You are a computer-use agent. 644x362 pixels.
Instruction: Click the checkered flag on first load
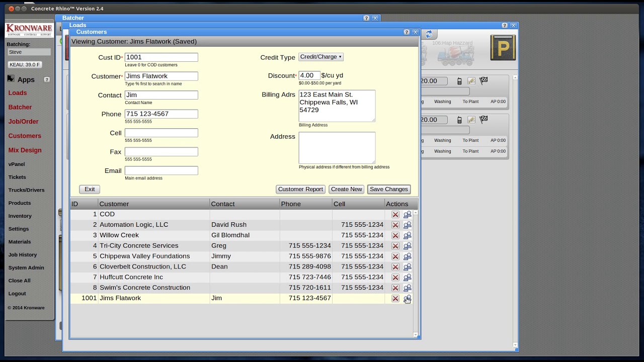[x=484, y=81]
